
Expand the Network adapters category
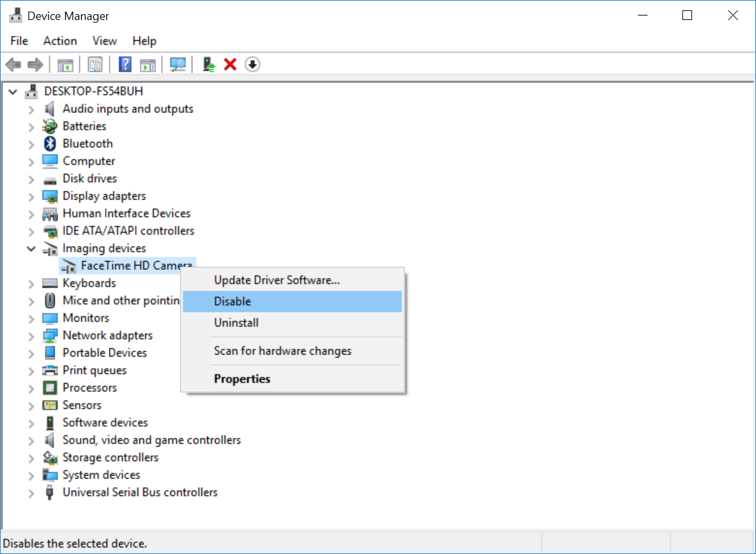31,336
